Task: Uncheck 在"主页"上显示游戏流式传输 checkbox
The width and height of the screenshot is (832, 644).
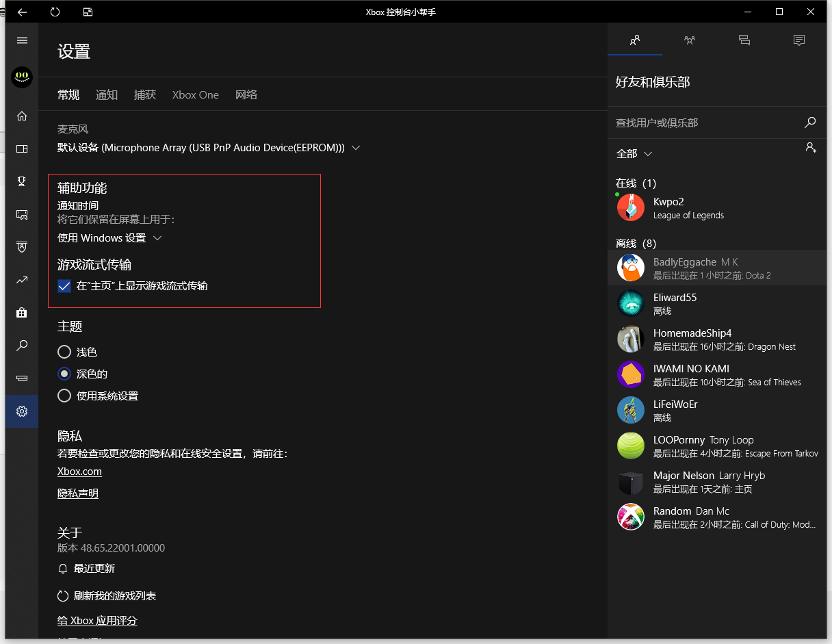Action: (64, 286)
